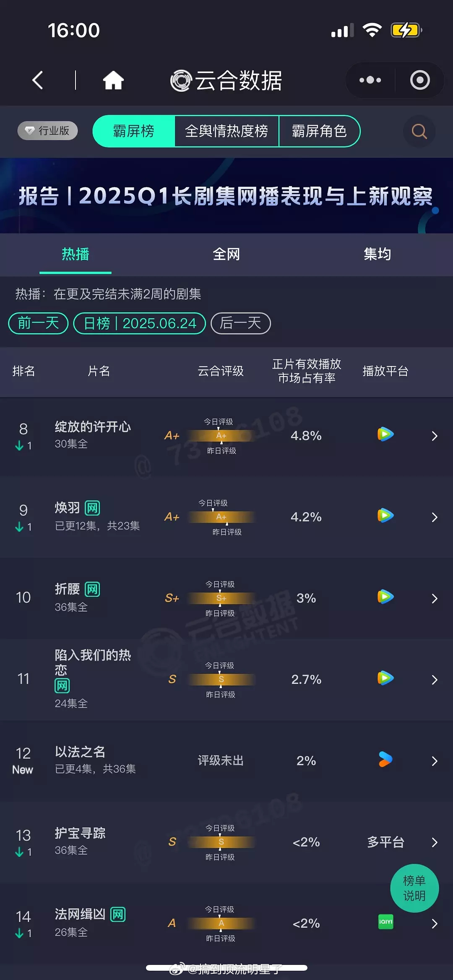Tap the back arrow icon
The image size is (453, 980).
[x=38, y=80]
